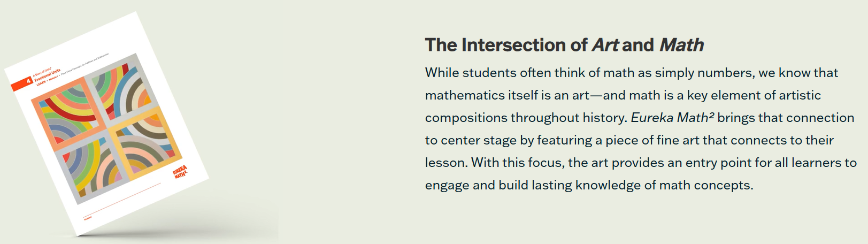Click "The Intersection of Art and Math" heading

pyautogui.click(x=564, y=45)
